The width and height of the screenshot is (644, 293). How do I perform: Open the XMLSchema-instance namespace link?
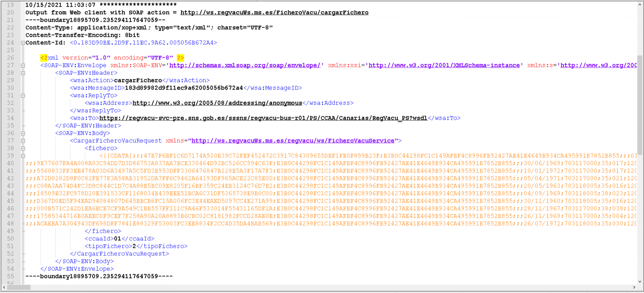(444, 65)
